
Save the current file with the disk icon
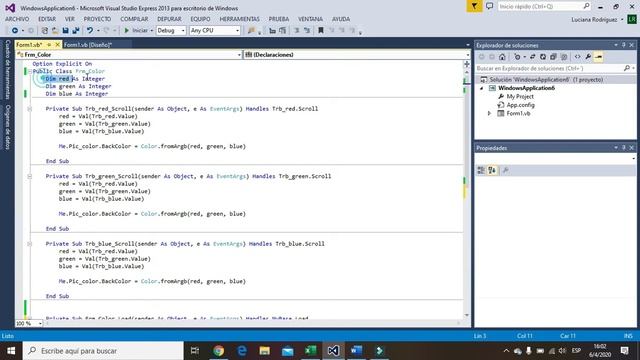65,31
